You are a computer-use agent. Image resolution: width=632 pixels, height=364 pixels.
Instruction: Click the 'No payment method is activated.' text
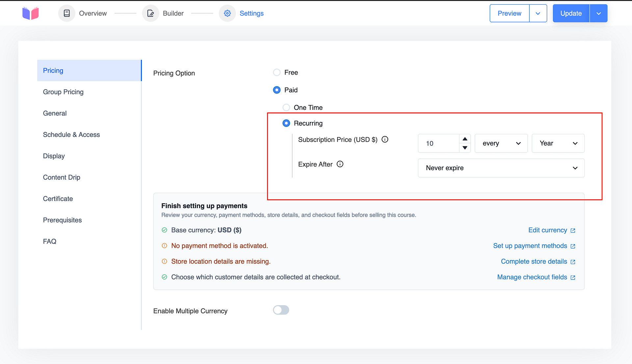click(220, 246)
